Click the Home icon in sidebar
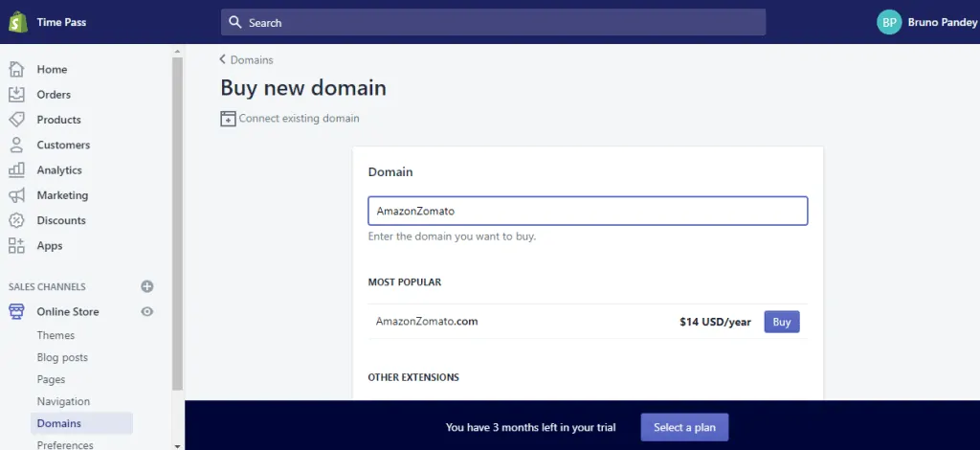 (16, 69)
